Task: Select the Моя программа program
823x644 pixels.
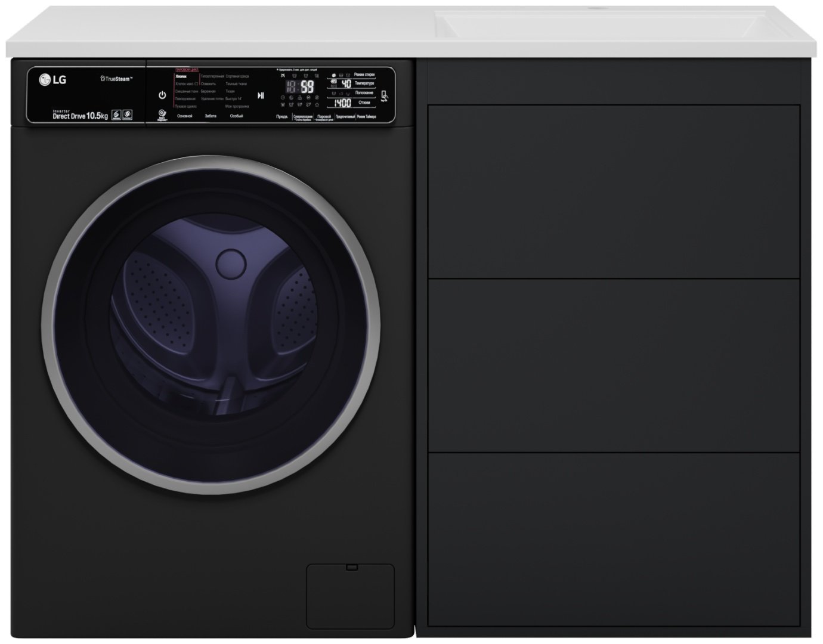Action: 237,106
